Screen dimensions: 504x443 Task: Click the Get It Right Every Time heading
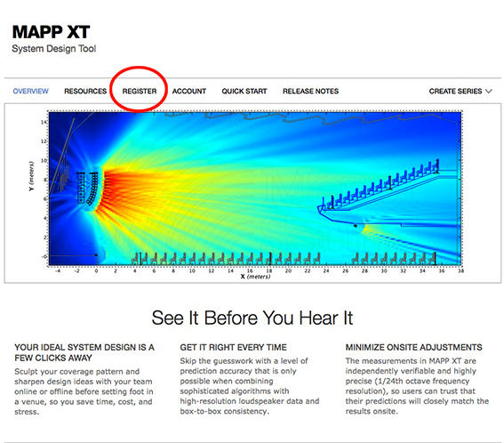[x=233, y=348]
